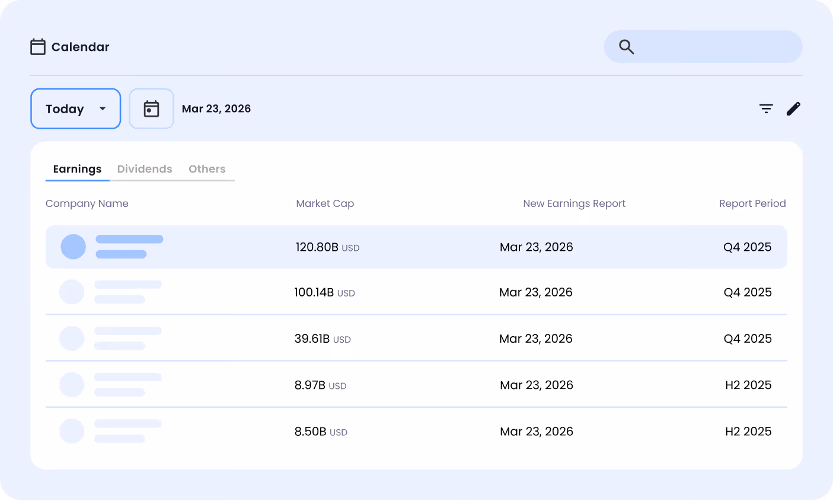Click H2 2025 in the 8.50B row
This screenshot has width=833, height=504.
(x=748, y=432)
